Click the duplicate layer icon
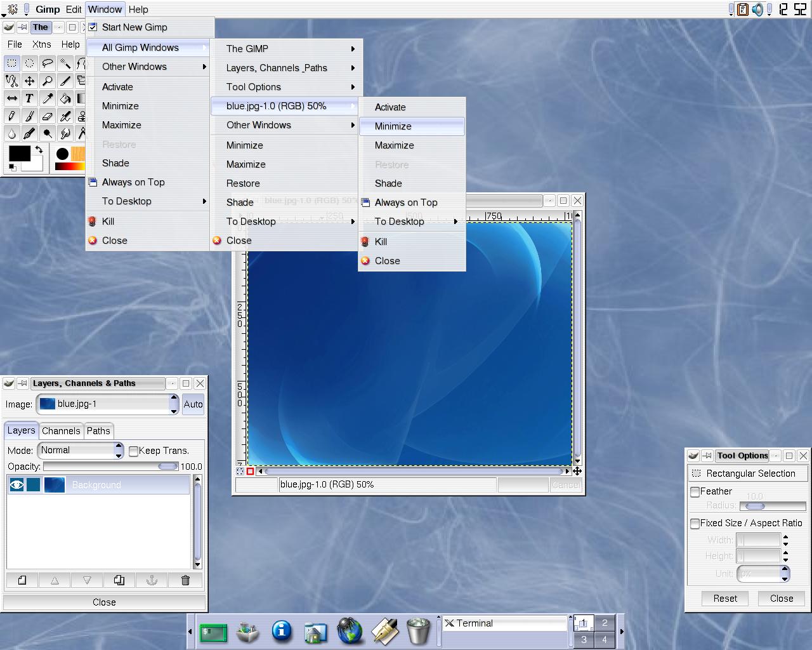The image size is (812, 650). coord(119,580)
